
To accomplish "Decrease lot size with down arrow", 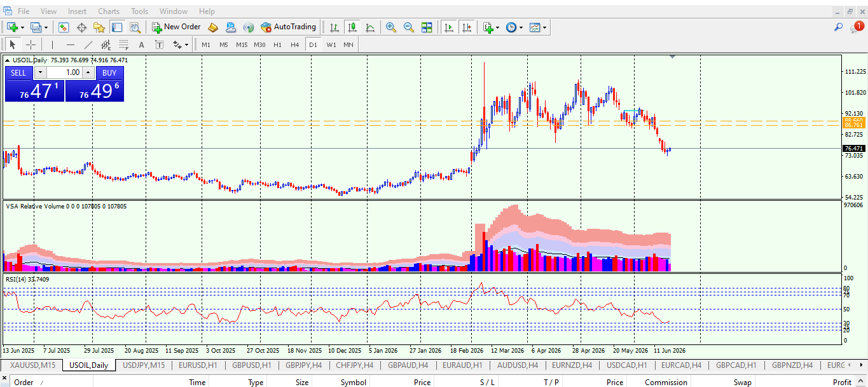I will [40, 72].
